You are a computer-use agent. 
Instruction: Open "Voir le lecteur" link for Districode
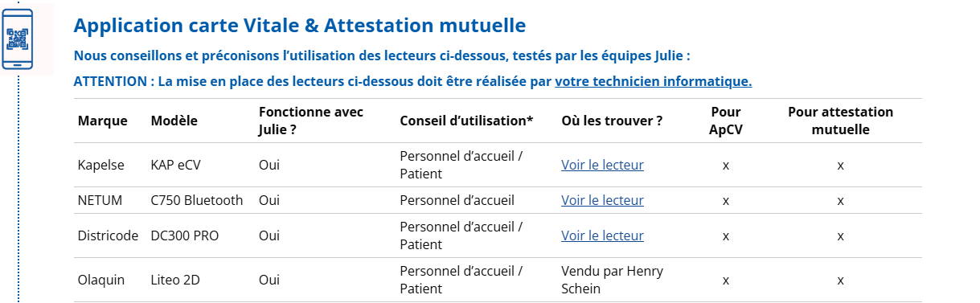[602, 235]
